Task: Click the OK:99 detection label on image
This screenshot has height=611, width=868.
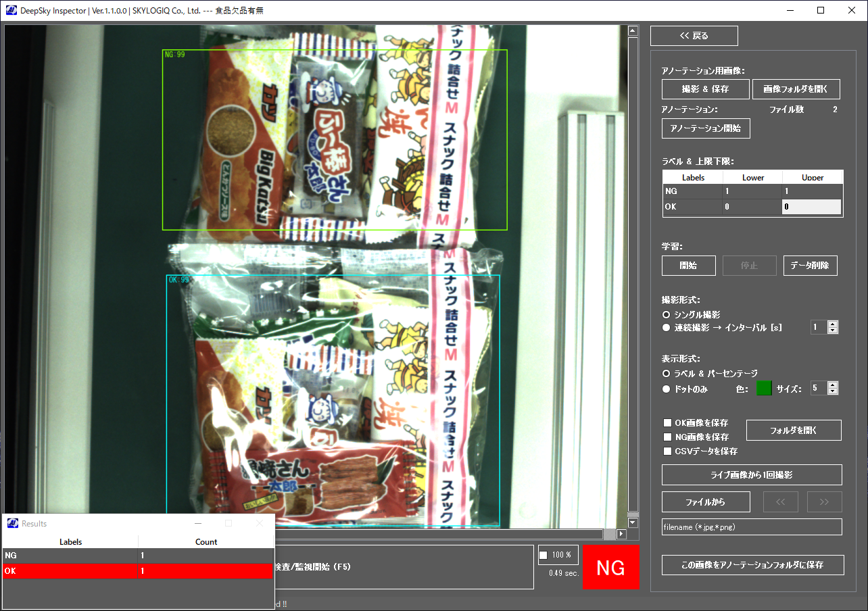Action: (178, 280)
